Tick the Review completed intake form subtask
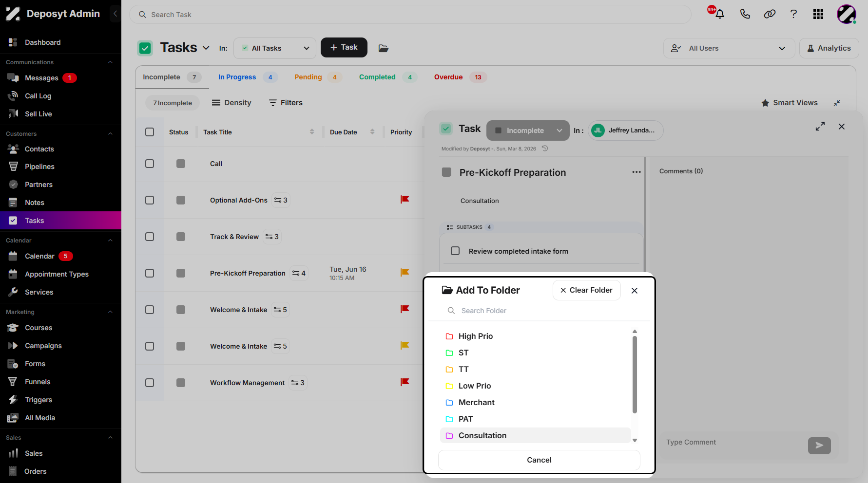This screenshot has width=868, height=483. [x=455, y=251]
